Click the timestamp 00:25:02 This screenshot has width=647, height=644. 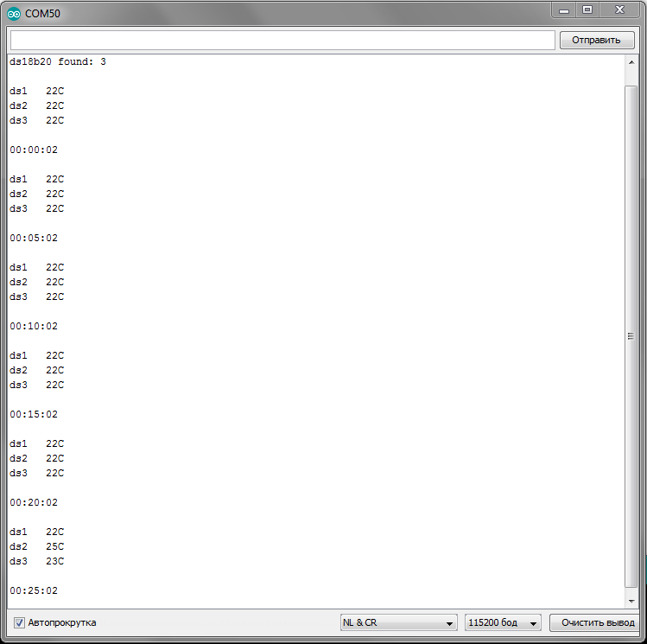coord(34,590)
